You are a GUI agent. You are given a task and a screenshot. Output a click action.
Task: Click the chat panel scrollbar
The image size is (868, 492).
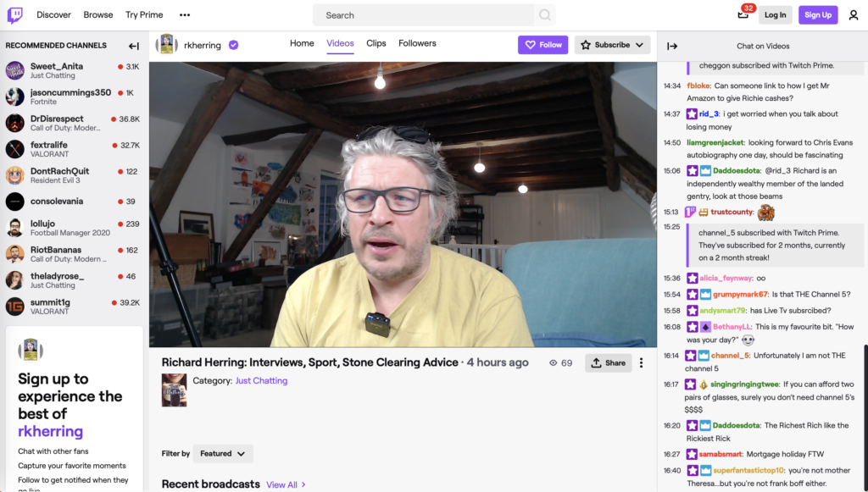[865, 417]
